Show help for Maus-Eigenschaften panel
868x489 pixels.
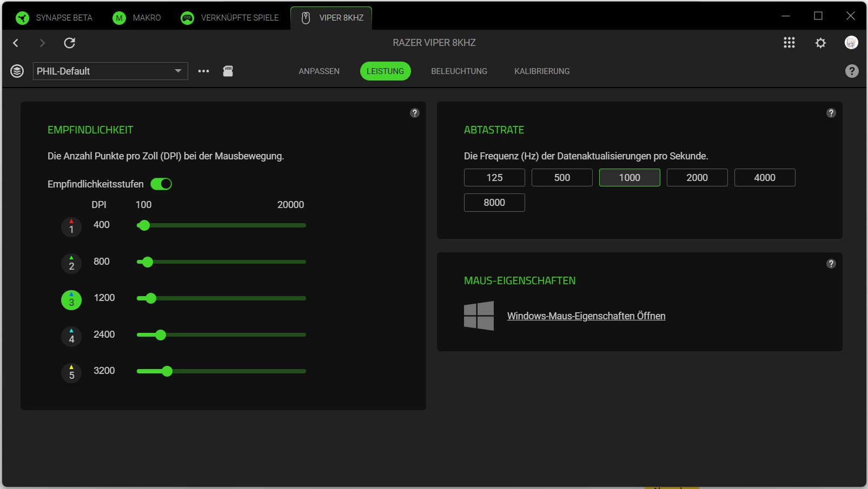(x=831, y=264)
